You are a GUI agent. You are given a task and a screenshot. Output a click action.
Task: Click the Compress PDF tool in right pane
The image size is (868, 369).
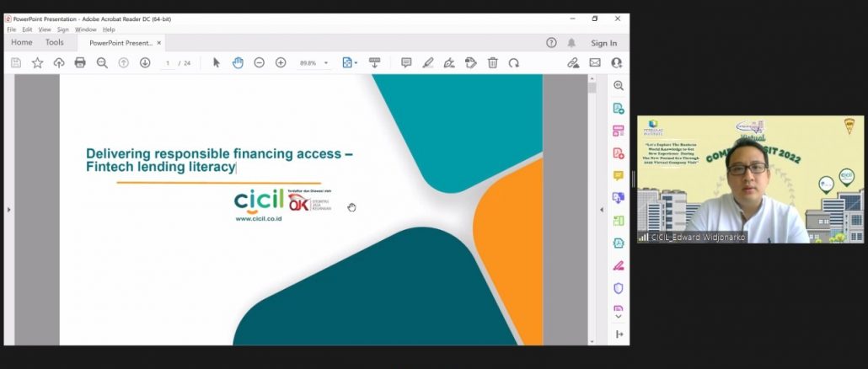619,243
